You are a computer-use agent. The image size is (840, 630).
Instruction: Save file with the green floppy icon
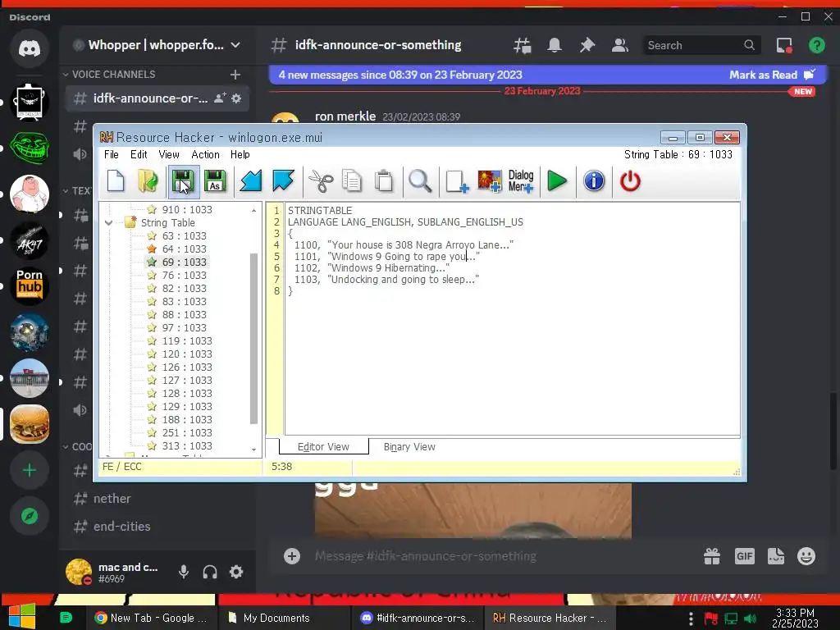(x=183, y=181)
